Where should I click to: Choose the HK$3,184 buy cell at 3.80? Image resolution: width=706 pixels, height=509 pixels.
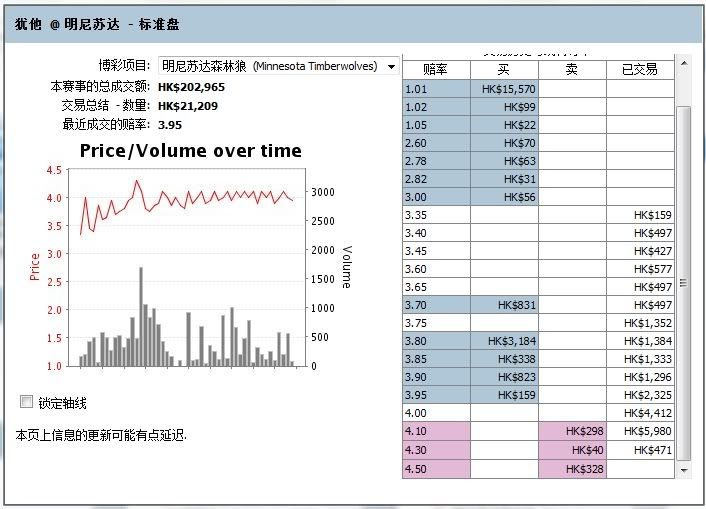coord(504,341)
